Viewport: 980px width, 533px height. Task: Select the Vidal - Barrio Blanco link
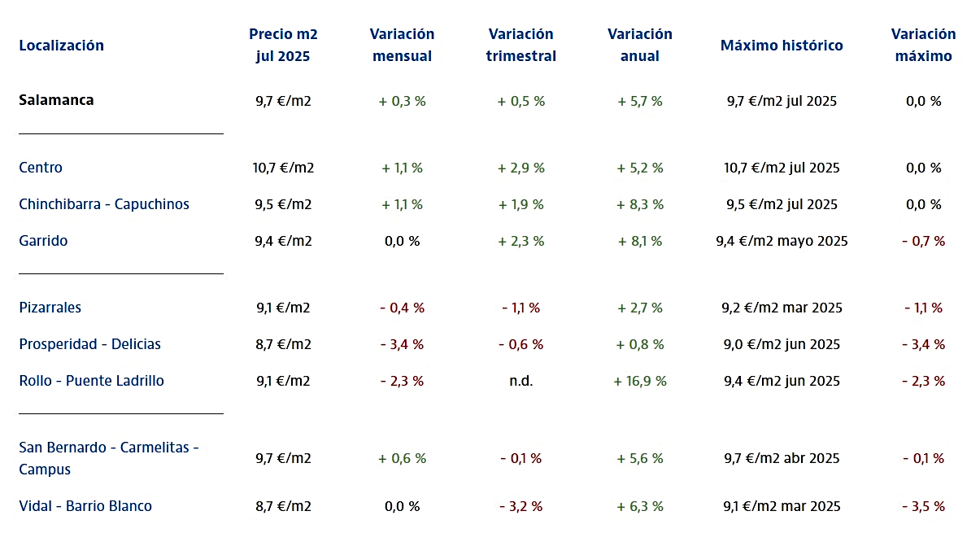85,506
